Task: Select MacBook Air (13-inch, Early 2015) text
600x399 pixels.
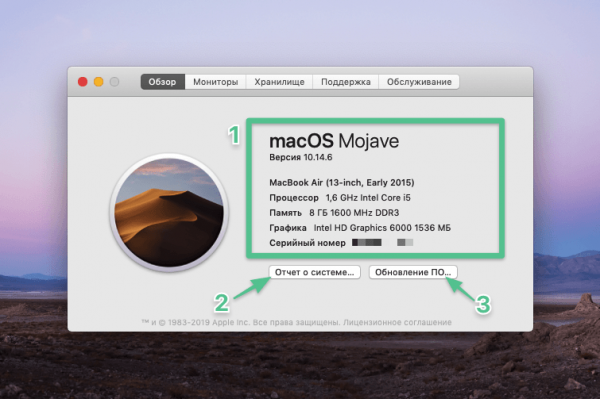Action: pos(342,182)
